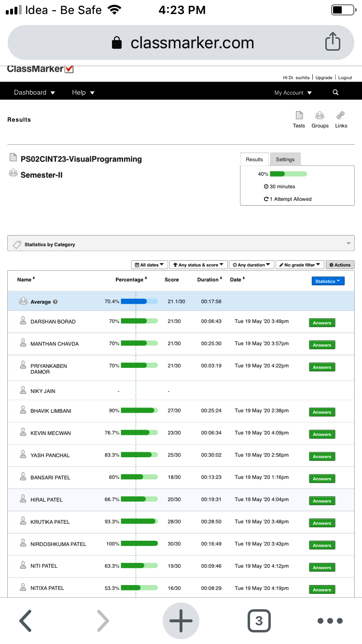Open the tabs switcher showing 3
Screen dimensions: 362x644
click(x=259, y=621)
